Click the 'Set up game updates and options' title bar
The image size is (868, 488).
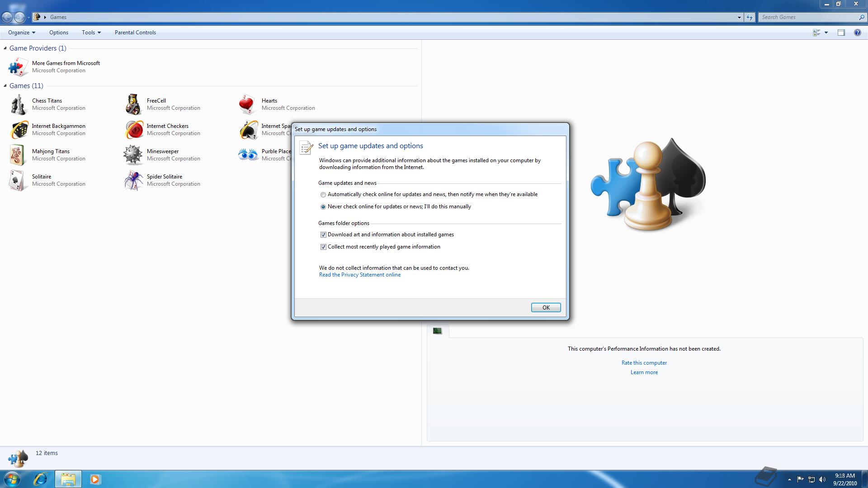(429, 129)
